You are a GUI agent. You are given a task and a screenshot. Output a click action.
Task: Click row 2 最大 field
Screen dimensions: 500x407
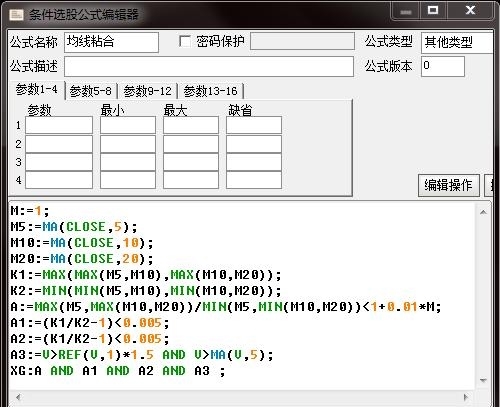pos(191,144)
